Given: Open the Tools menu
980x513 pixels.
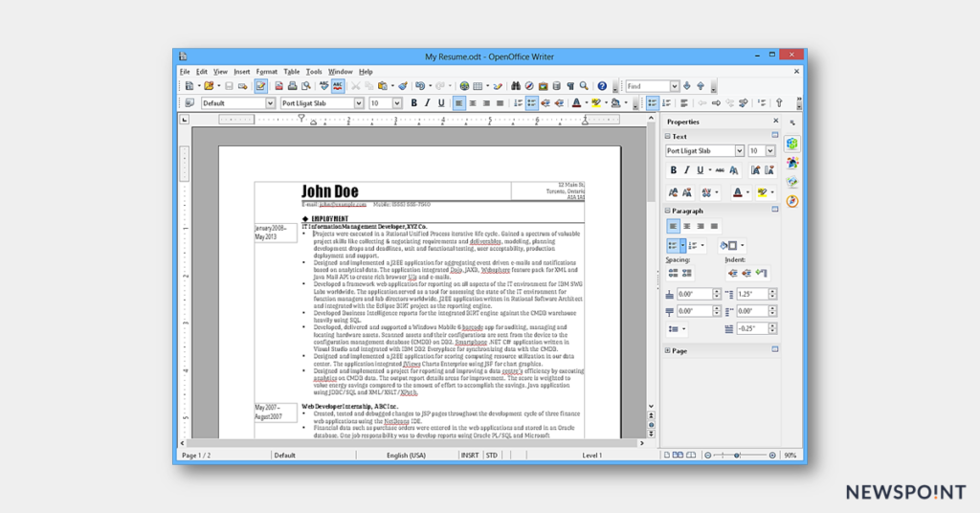Looking at the screenshot, I should (314, 72).
